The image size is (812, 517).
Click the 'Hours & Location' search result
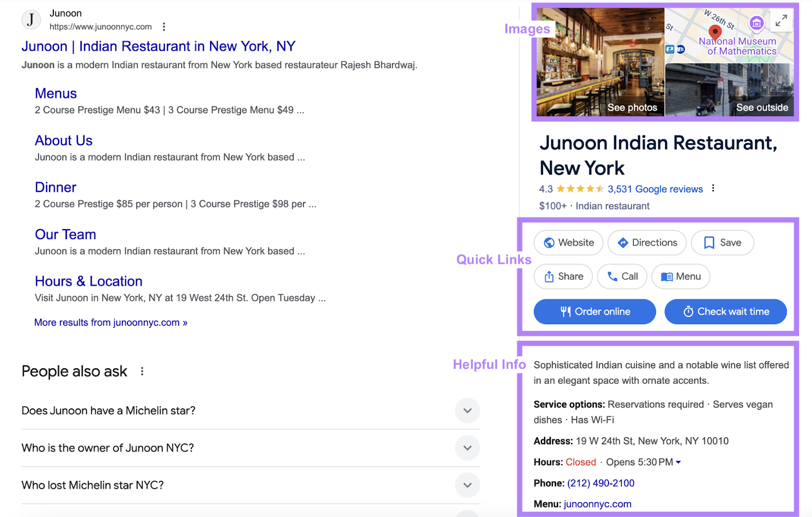point(88,281)
